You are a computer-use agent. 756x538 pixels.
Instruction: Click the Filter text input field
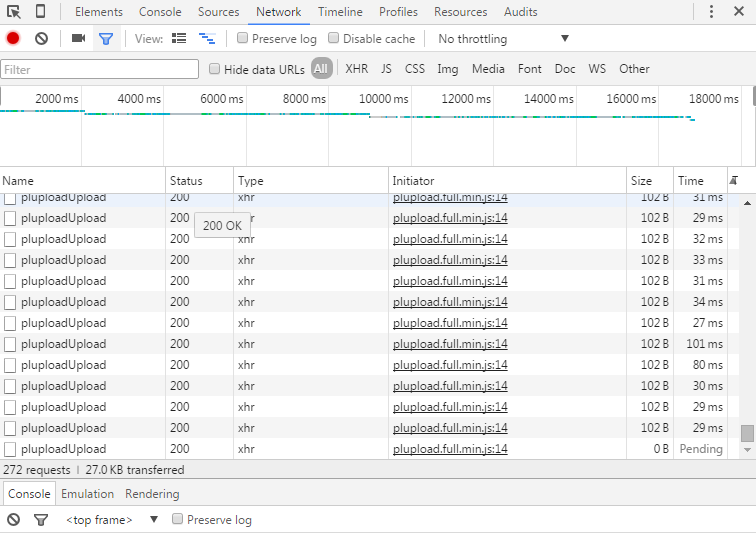pyautogui.click(x=100, y=70)
